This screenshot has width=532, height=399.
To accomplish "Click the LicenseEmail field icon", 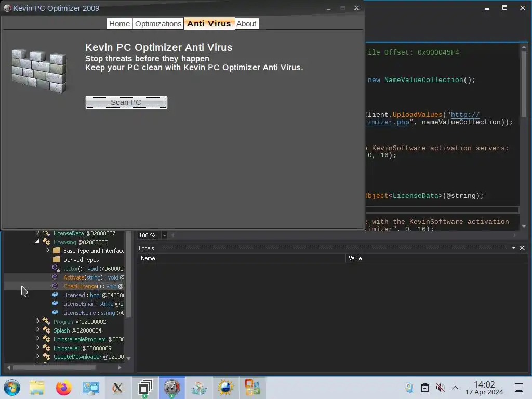I will point(55,303).
